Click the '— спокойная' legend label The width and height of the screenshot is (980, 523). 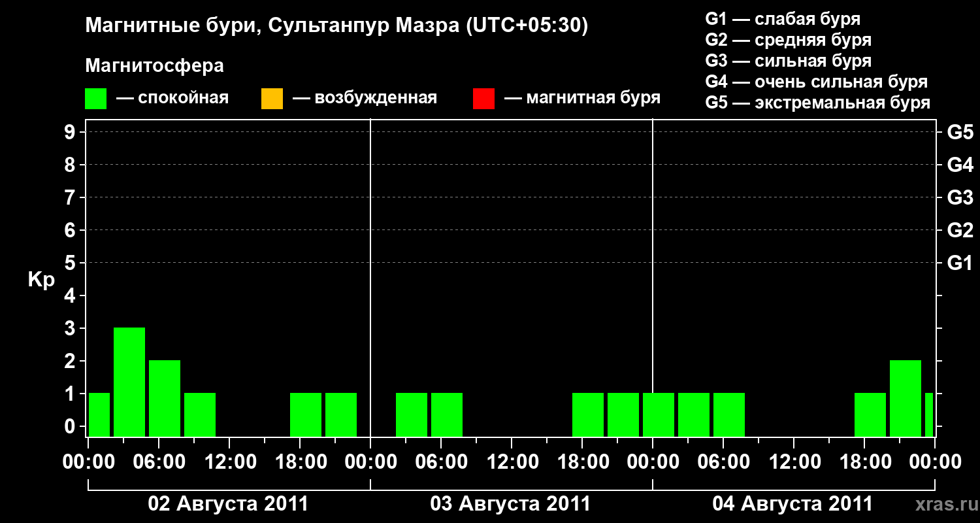pyautogui.click(x=172, y=98)
